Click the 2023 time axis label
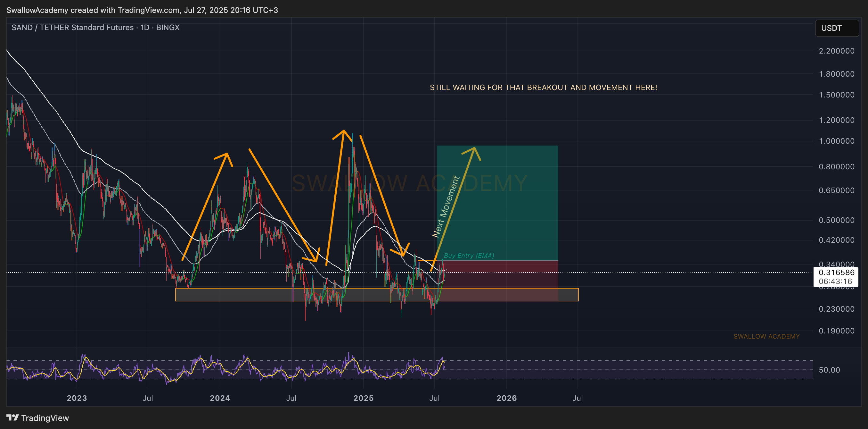Image resolution: width=868 pixels, height=429 pixels. 77,398
